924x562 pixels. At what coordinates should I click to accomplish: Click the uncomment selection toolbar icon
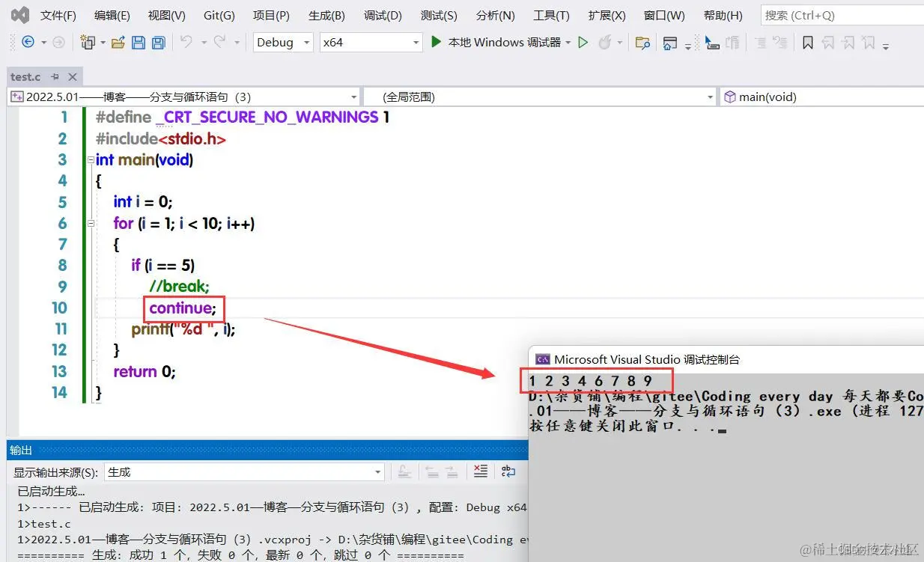point(781,43)
